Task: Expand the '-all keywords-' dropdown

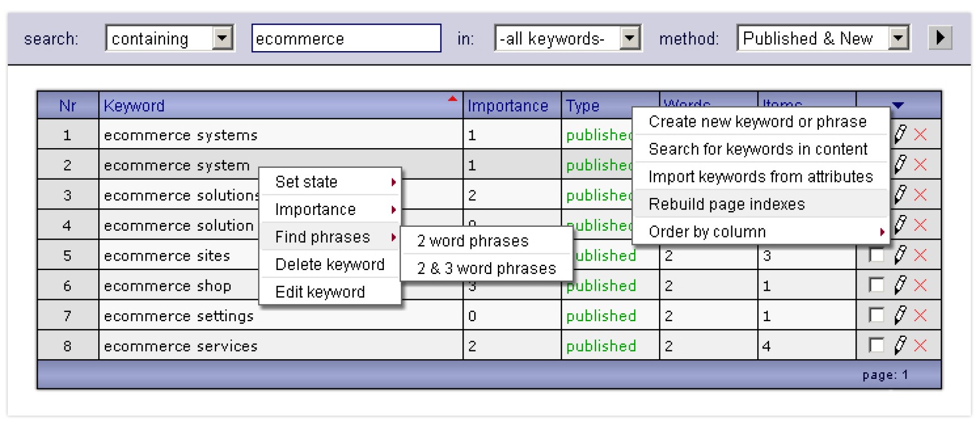Action: pyautogui.click(x=630, y=38)
